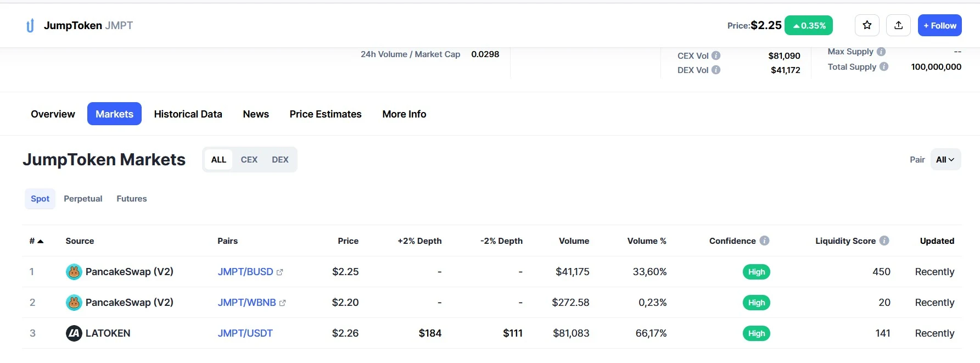The width and height of the screenshot is (980, 363).
Task: Open the Overview tab
Action: click(53, 114)
